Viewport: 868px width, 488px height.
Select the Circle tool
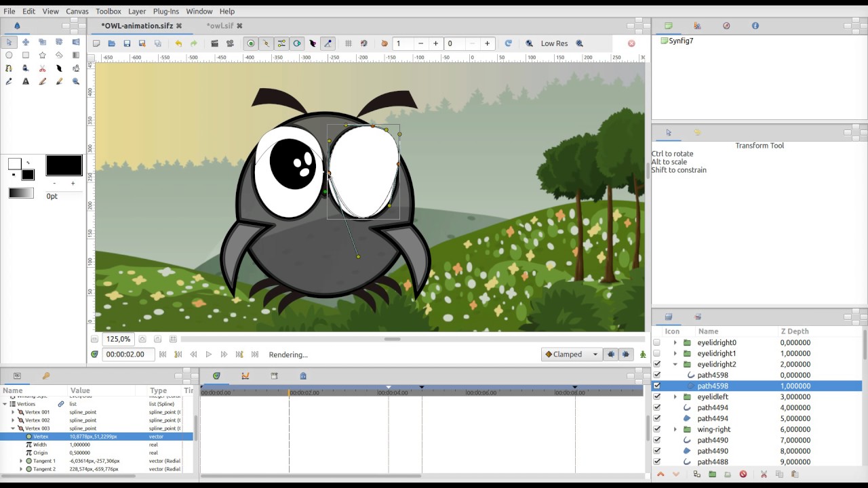tap(9, 55)
